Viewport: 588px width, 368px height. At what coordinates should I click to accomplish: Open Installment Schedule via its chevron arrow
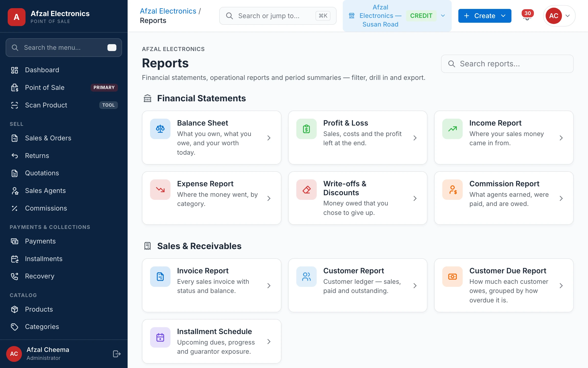(269, 341)
